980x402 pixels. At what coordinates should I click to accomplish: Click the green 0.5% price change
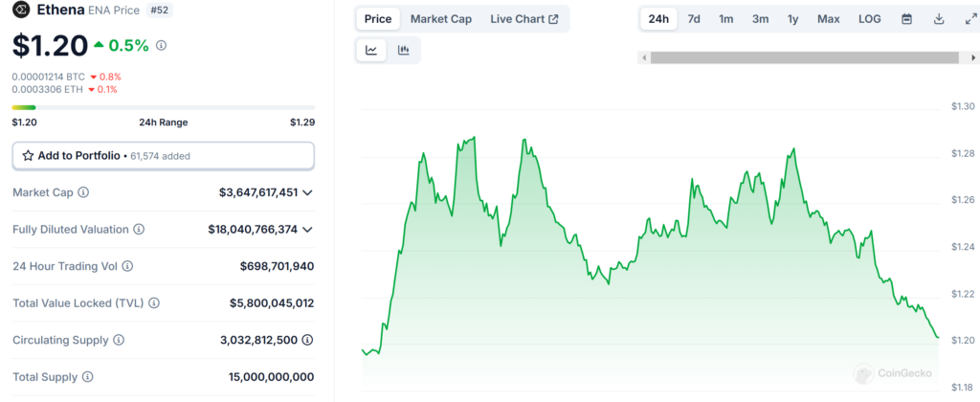pos(122,45)
